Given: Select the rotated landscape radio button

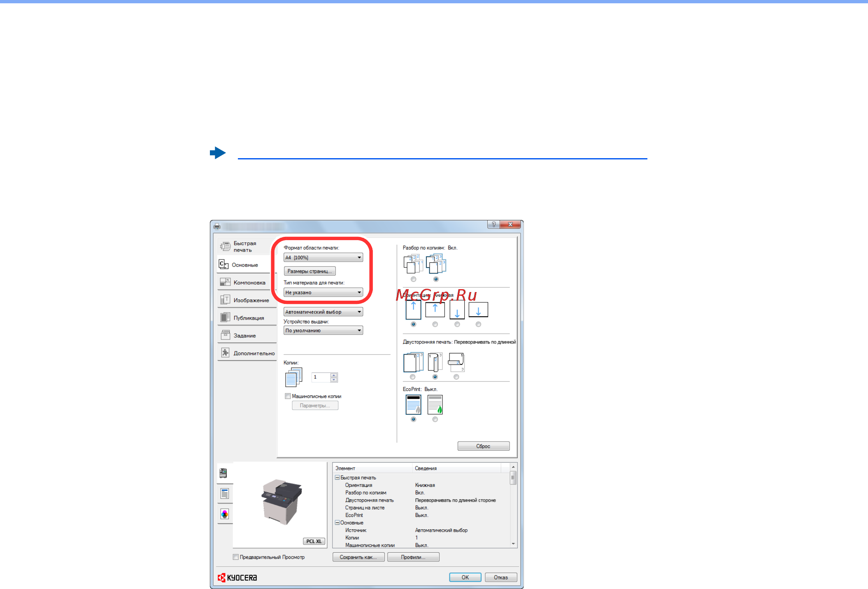Looking at the screenshot, I should (x=478, y=325).
